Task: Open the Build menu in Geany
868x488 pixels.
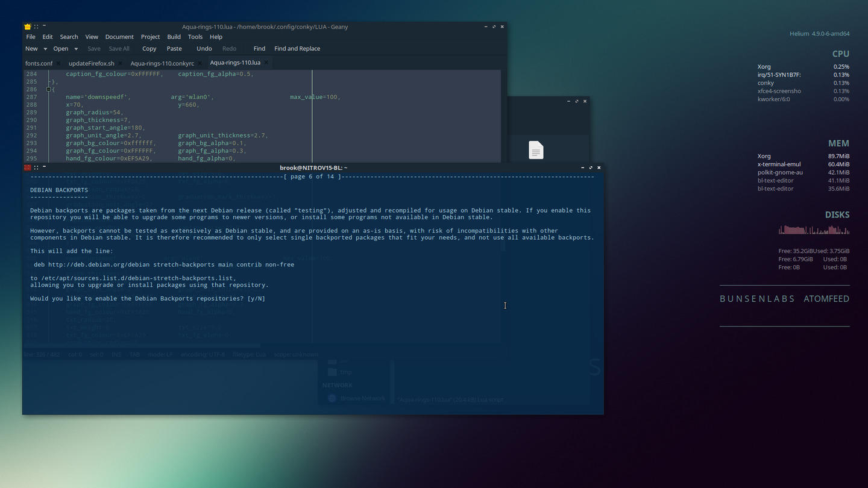Action: (x=174, y=37)
